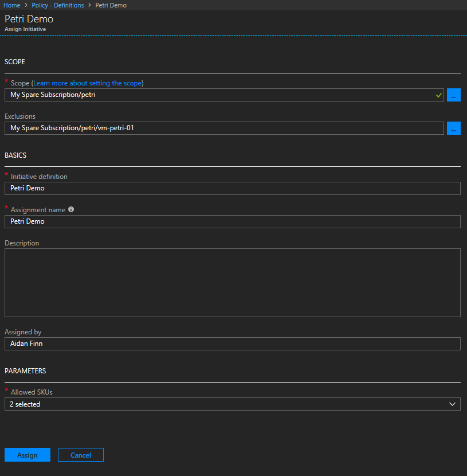Click the Petri Demo breadcrumb text

click(111, 5)
